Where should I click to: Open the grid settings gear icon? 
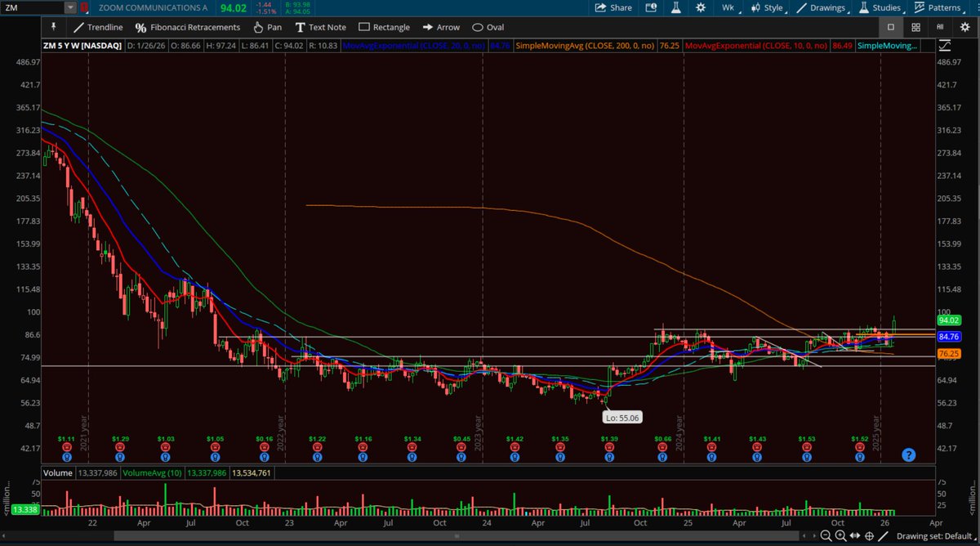click(964, 27)
